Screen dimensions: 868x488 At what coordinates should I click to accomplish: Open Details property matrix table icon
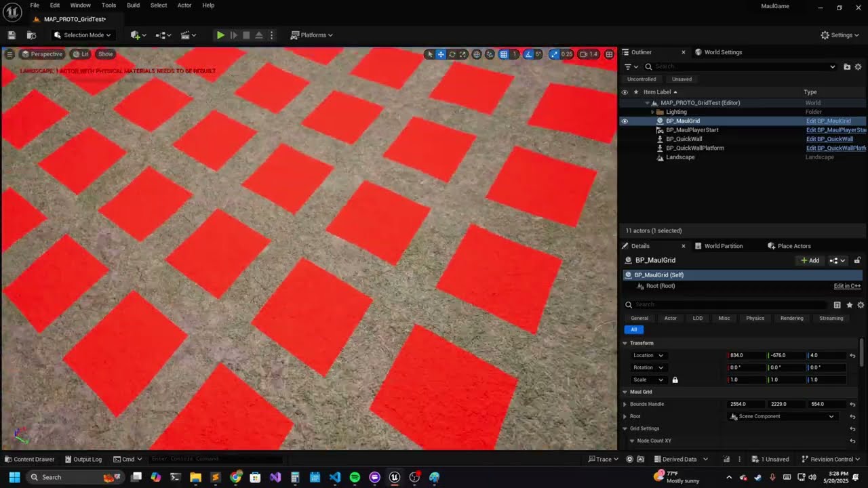[837, 305]
